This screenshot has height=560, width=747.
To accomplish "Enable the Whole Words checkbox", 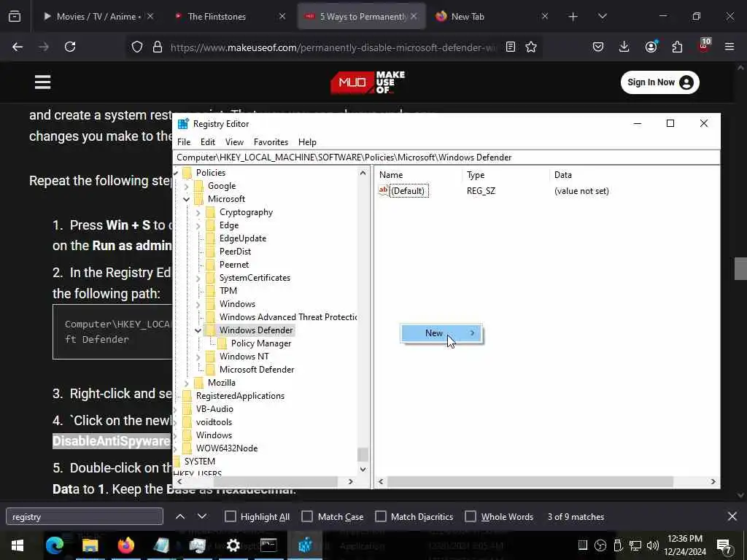I will click(471, 517).
